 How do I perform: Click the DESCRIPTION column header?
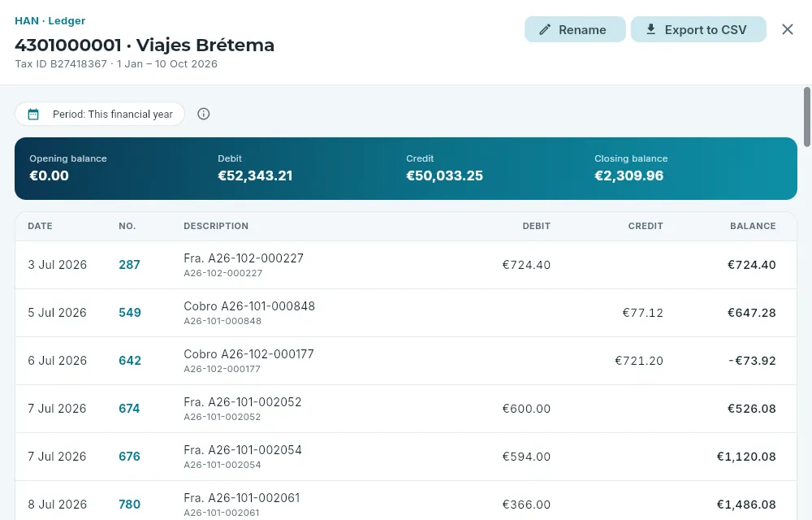pyautogui.click(x=216, y=226)
